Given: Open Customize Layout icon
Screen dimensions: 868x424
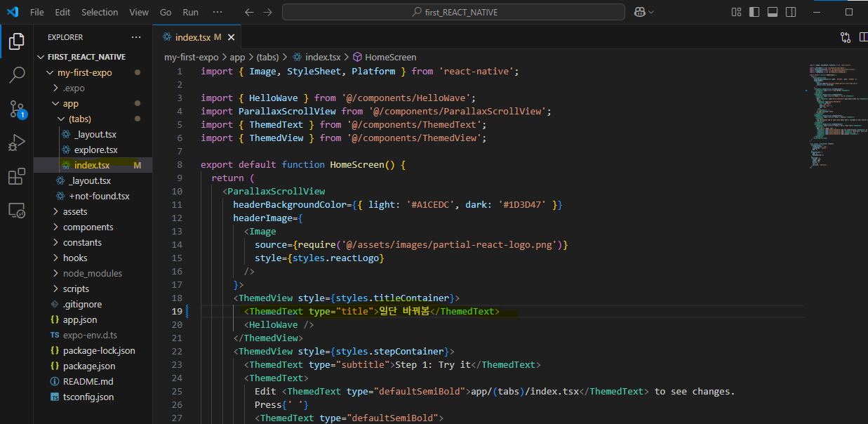Looking at the screenshot, I should pos(736,12).
